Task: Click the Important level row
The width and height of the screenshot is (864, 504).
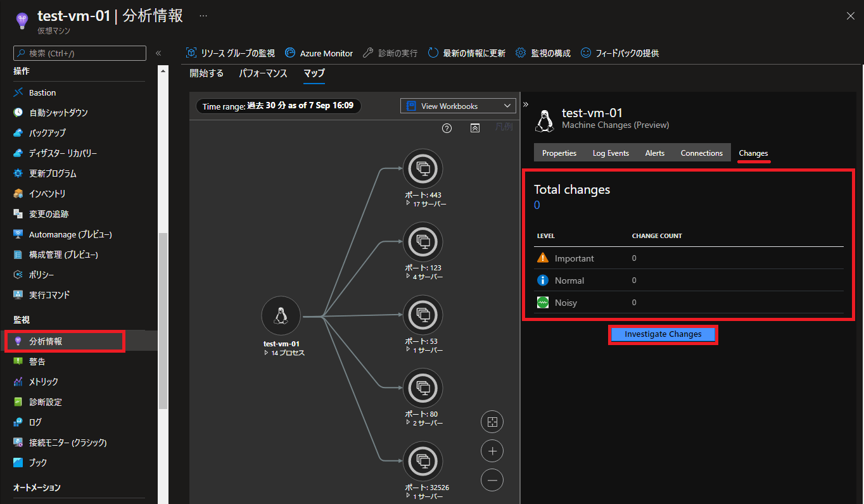Action: tap(689, 258)
